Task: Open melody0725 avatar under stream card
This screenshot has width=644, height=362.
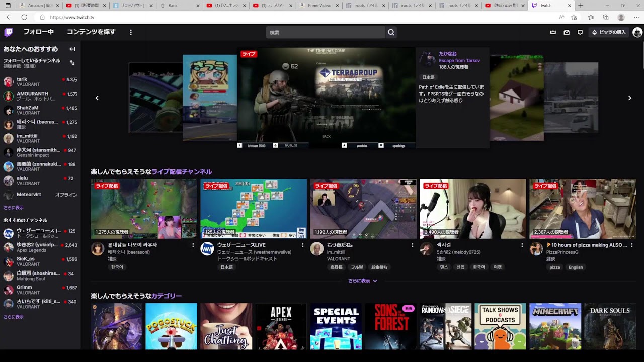Action: coord(426,249)
